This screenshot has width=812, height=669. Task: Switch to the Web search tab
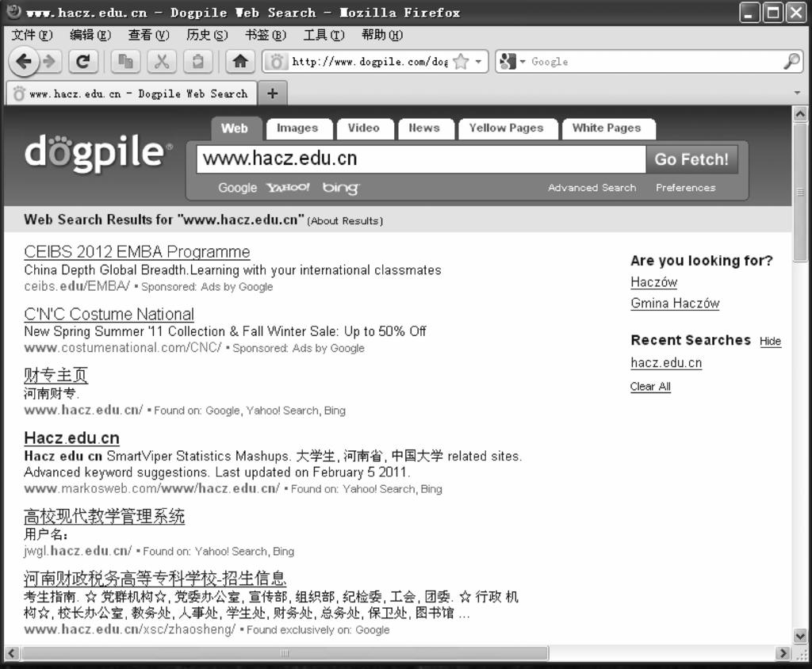click(x=235, y=128)
